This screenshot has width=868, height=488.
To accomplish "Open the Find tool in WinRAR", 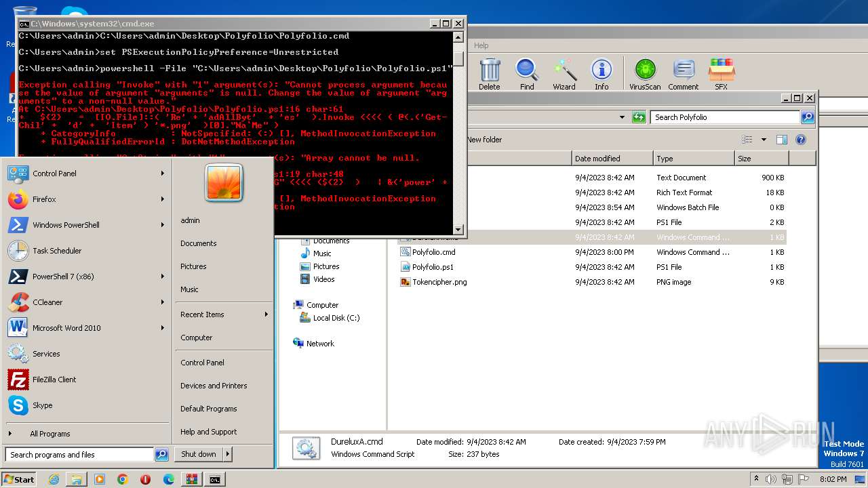I will (x=526, y=73).
